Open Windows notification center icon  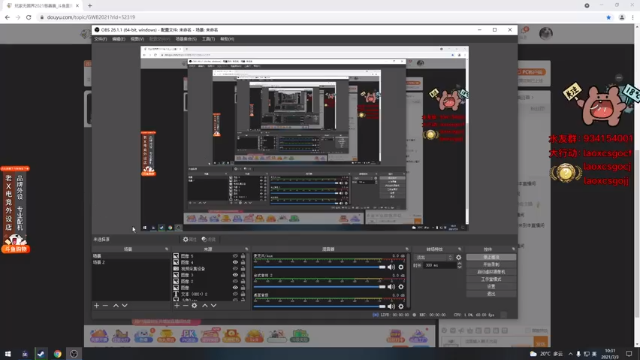click(x=629, y=353)
